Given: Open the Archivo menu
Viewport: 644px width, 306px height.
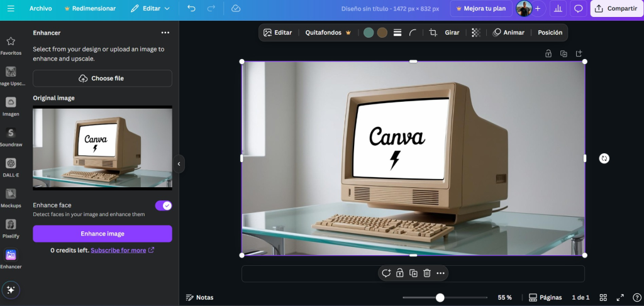Looking at the screenshot, I should pyautogui.click(x=41, y=9).
